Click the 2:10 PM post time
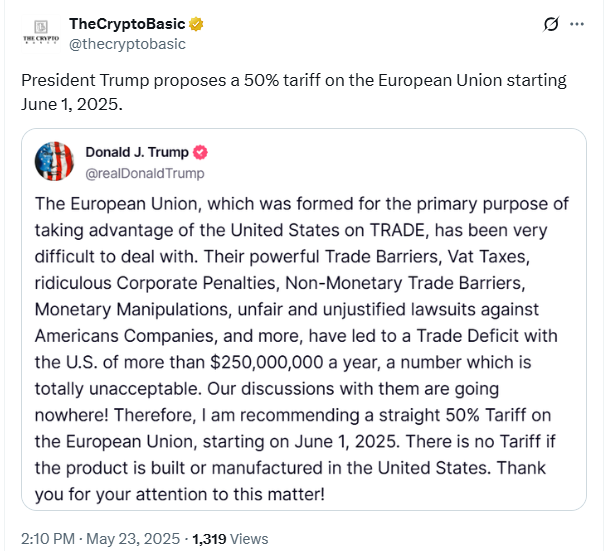The image size is (605, 551). 45,538
